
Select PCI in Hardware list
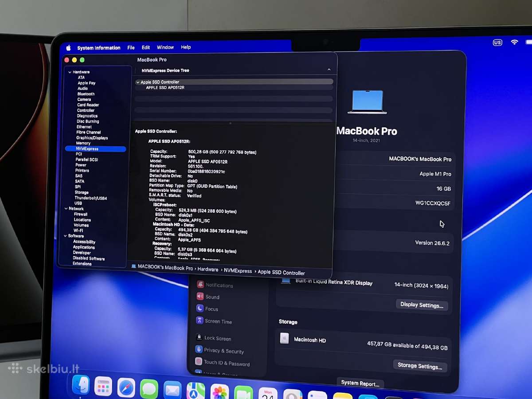pos(78,154)
